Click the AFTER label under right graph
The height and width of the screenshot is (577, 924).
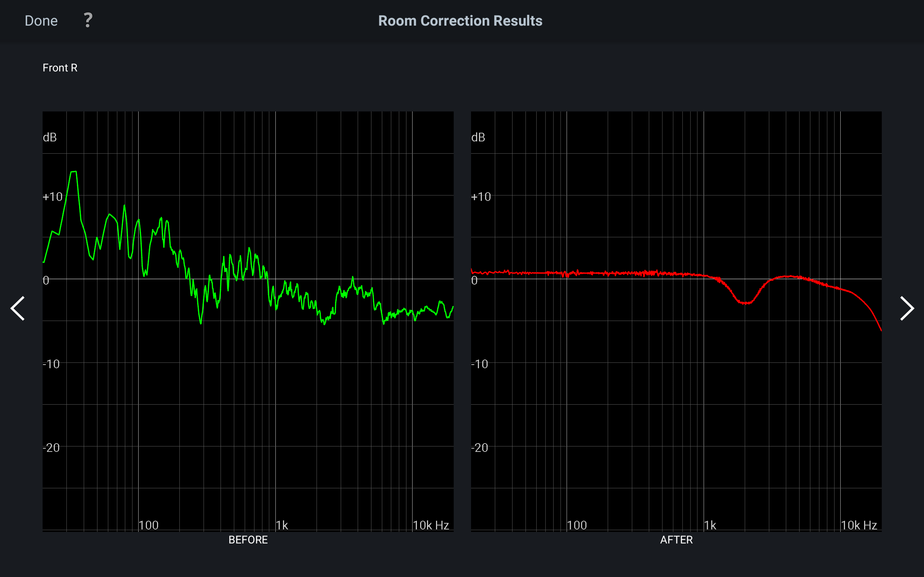[676, 539]
